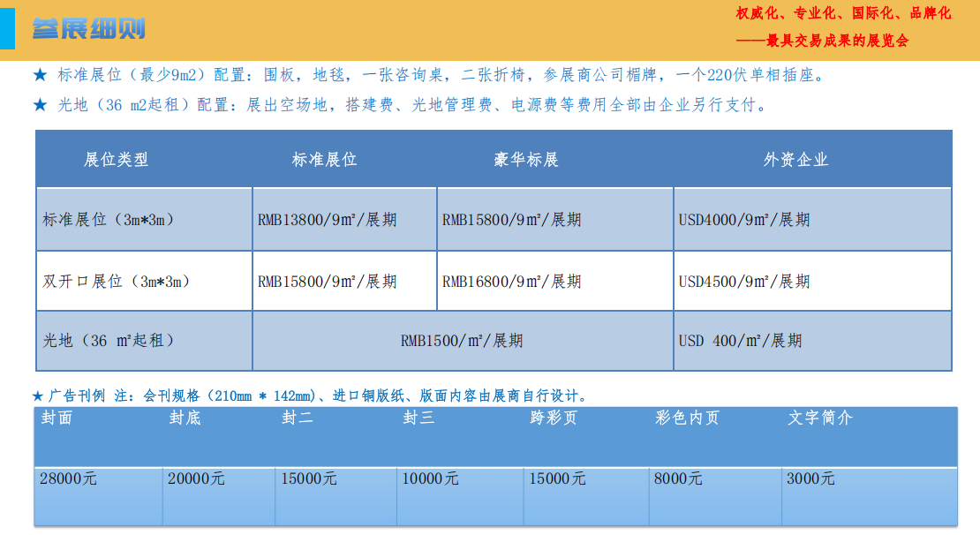Select the 参展细则 page title
Image resolution: width=980 pixels, height=535 pixels.
click(88, 28)
